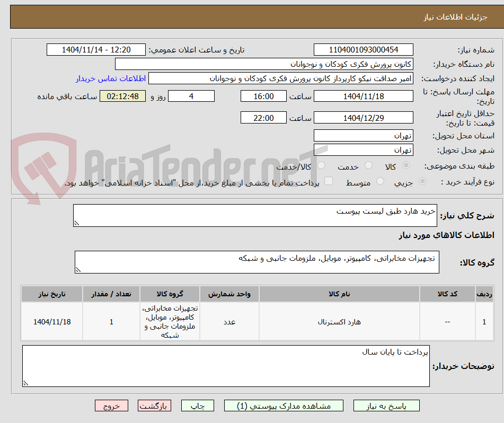Click the 'بازگشت' back button
The height and width of the screenshot is (423, 504).
(154, 406)
